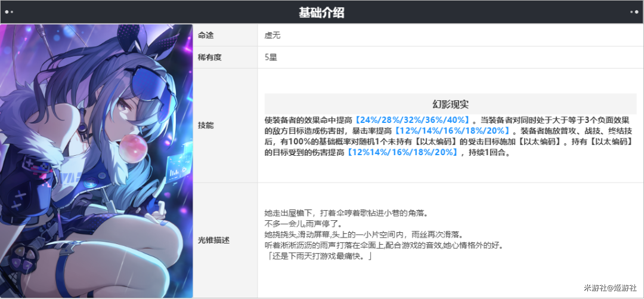Viewport: 644px width, 299px height.
Task: Click the crit rate 12%/14%/16%/18%/20% values
Action: click(x=451, y=131)
